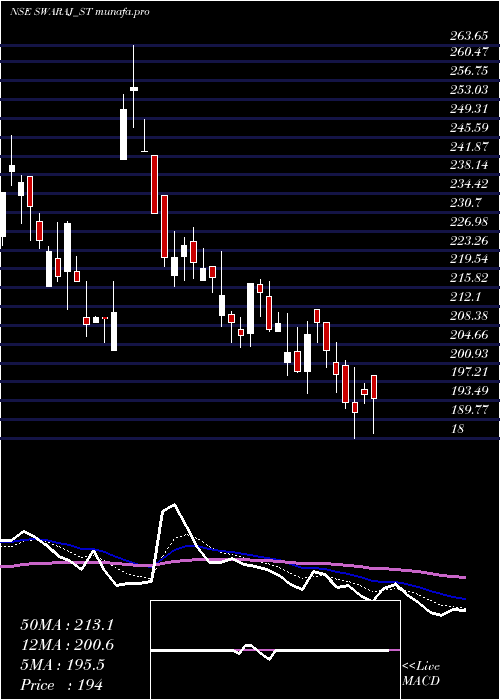Click the 193.49 price label

point(469,391)
